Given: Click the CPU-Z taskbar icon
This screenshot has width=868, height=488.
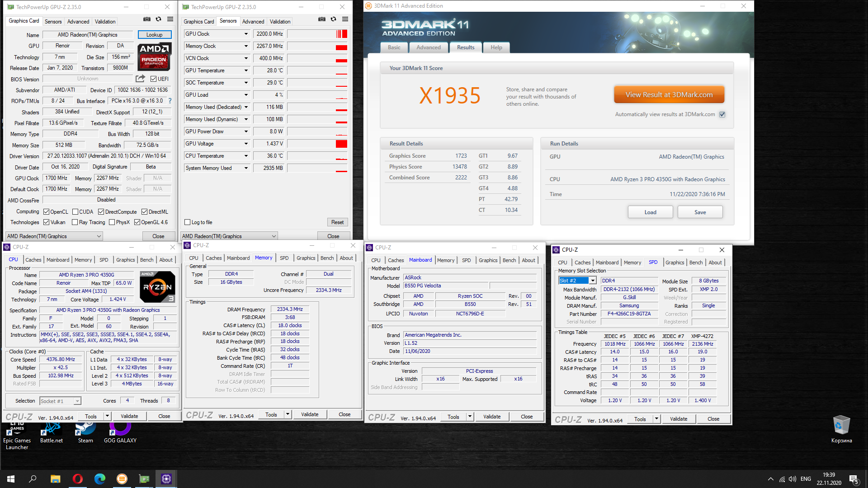Looking at the screenshot, I should 166,479.
